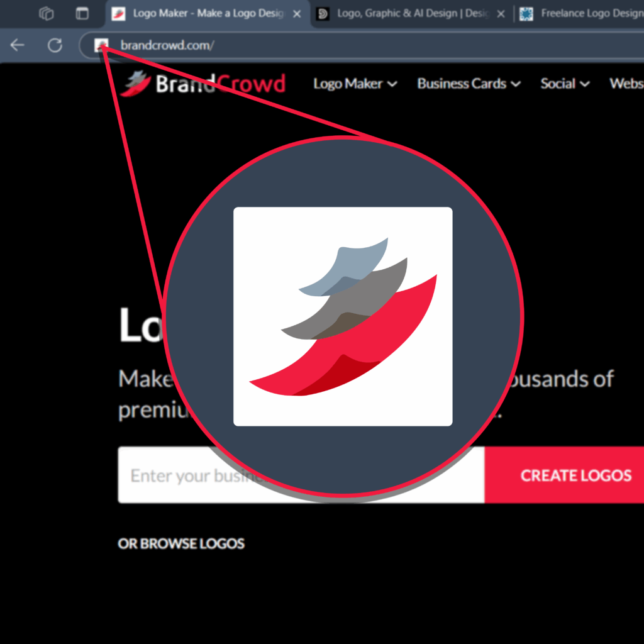This screenshot has height=644, width=644.
Task: Click the reload page icon
Action: click(55, 45)
